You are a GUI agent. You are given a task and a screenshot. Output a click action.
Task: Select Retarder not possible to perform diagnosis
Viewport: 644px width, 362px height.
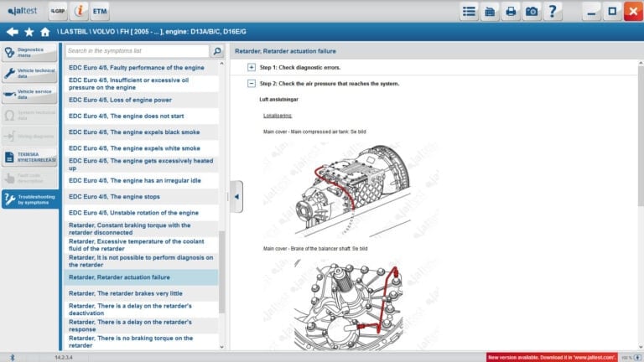tap(141, 261)
